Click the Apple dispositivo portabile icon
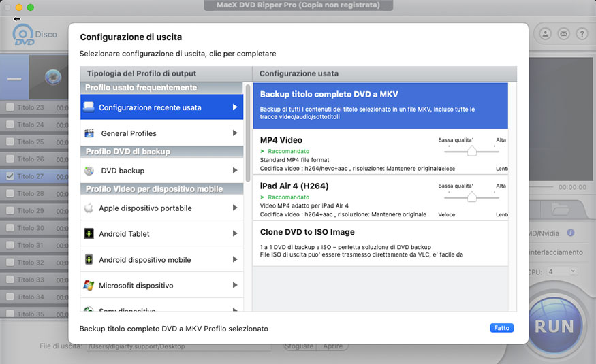596x364 pixels. click(89, 208)
